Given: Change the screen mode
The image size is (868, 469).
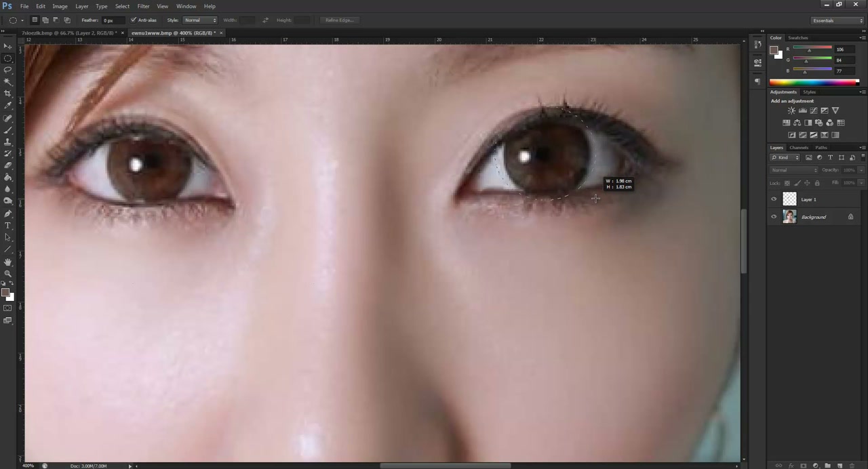Looking at the screenshot, I should (7, 321).
